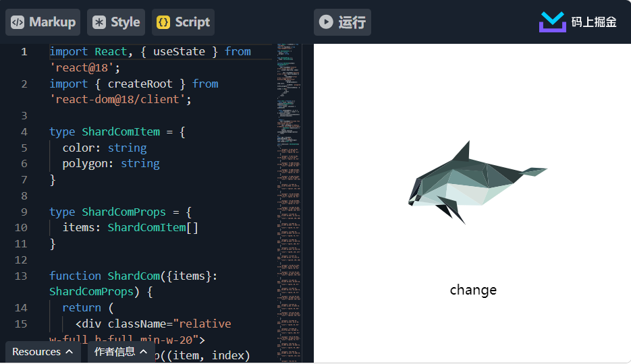Image resolution: width=631 pixels, height=364 pixels.
Task: Switch to the Style tab
Action: click(x=116, y=22)
